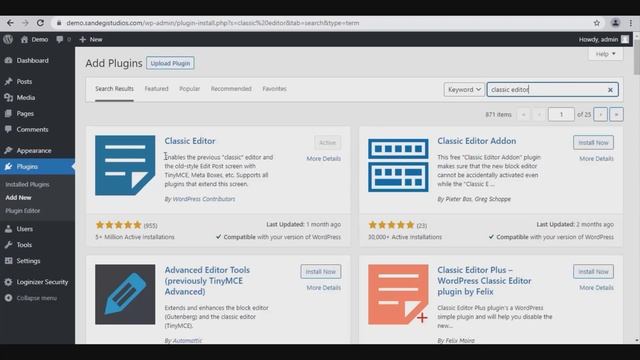Open the Comments icon in sidebar
Image resolution: width=640 pixels, height=360 pixels.
[x=8, y=129]
